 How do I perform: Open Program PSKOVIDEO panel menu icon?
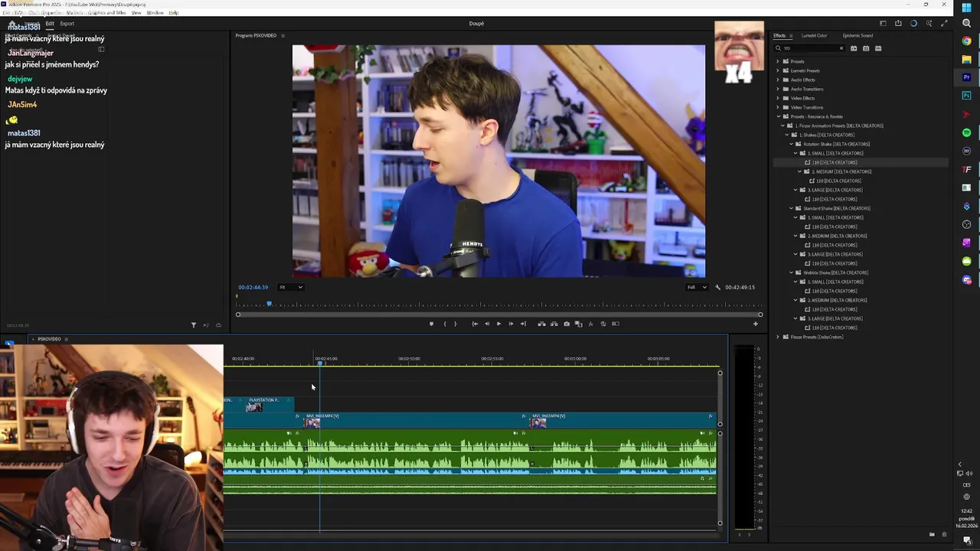(x=283, y=36)
